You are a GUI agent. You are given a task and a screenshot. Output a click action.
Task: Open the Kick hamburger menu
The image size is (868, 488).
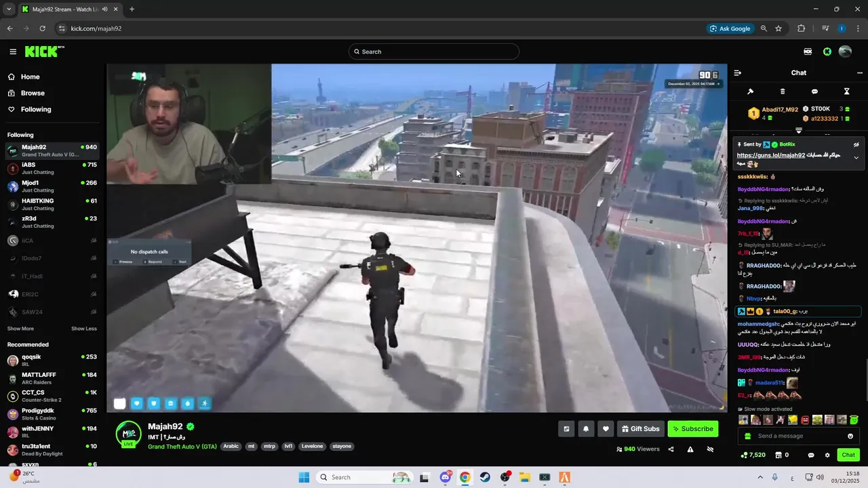coord(13,52)
